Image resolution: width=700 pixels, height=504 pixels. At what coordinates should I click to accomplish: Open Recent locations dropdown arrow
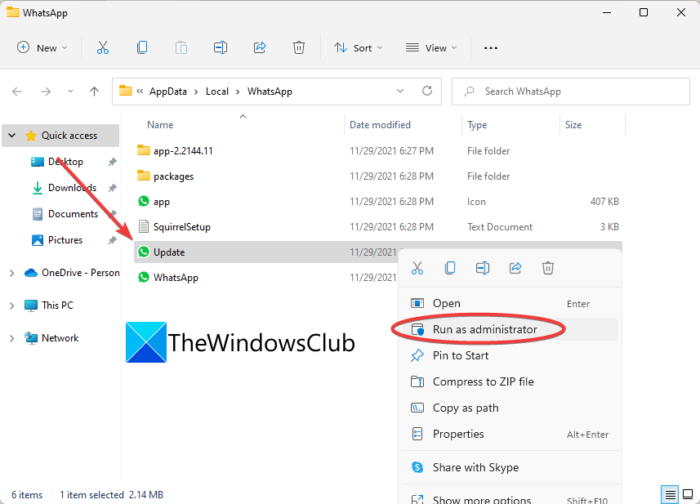[x=70, y=92]
